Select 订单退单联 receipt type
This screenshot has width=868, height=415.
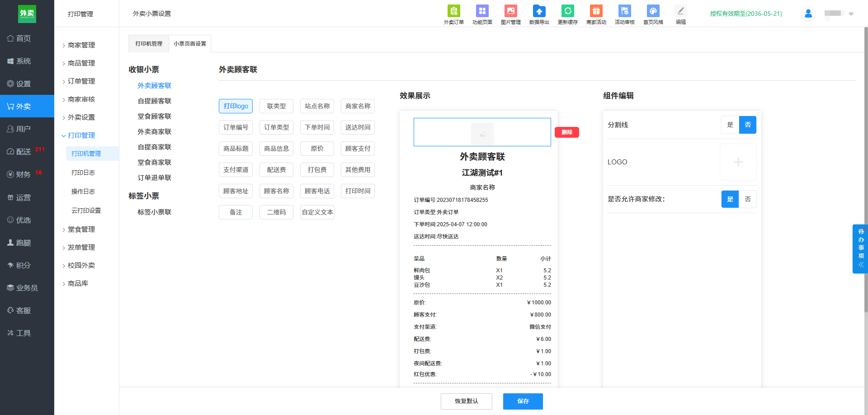click(155, 178)
